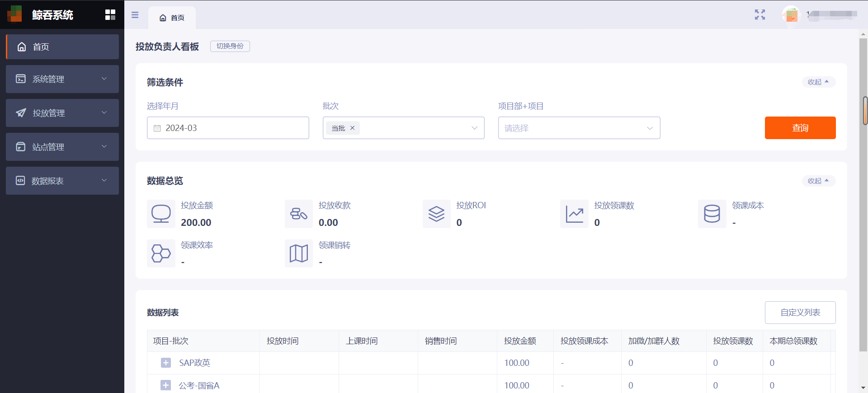Collapse the 筛选条件 section with 收起
The height and width of the screenshot is (393, 868).
coord(818,82)
